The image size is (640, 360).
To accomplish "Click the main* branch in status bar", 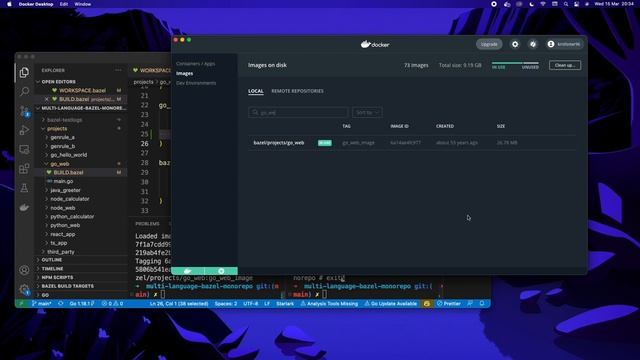I will point(42,304).
